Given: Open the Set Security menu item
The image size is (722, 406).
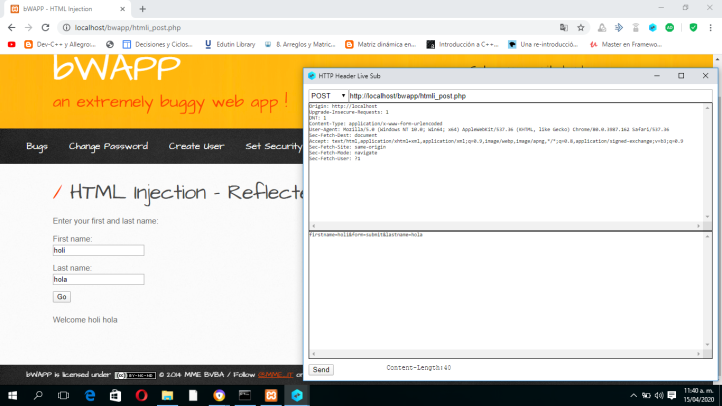Looking at the screenshot, I should 274,146.
